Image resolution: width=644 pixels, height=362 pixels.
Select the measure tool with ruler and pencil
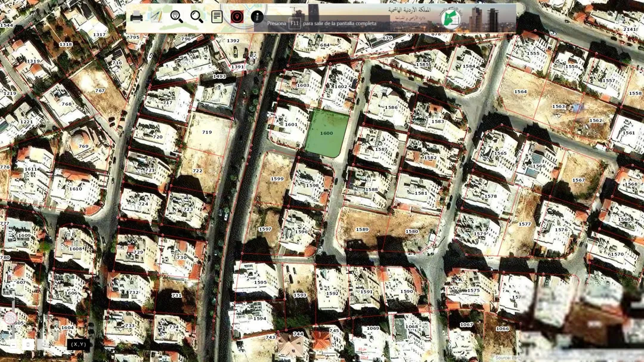[x=156, y=17]
